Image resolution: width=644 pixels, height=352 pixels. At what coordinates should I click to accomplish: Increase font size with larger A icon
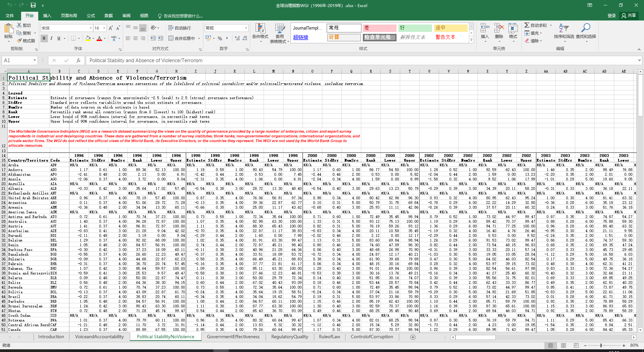coord(111,28)
